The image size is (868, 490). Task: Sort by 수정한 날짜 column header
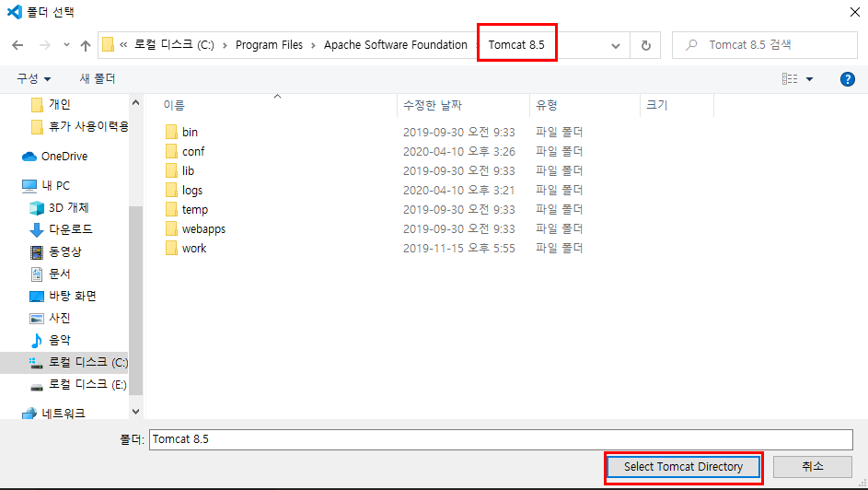click(x=463, y=105)
